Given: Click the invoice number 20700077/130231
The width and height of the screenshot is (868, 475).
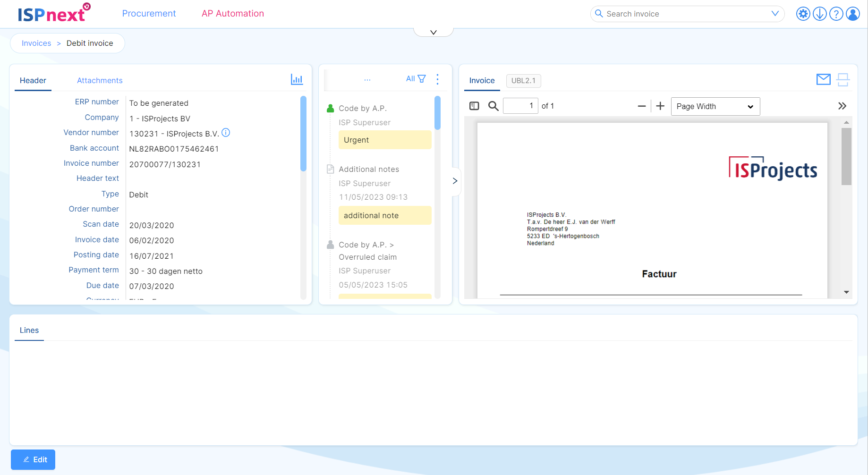Looking at the screenshot, I should pyautogui.click(x=165, y=164).
